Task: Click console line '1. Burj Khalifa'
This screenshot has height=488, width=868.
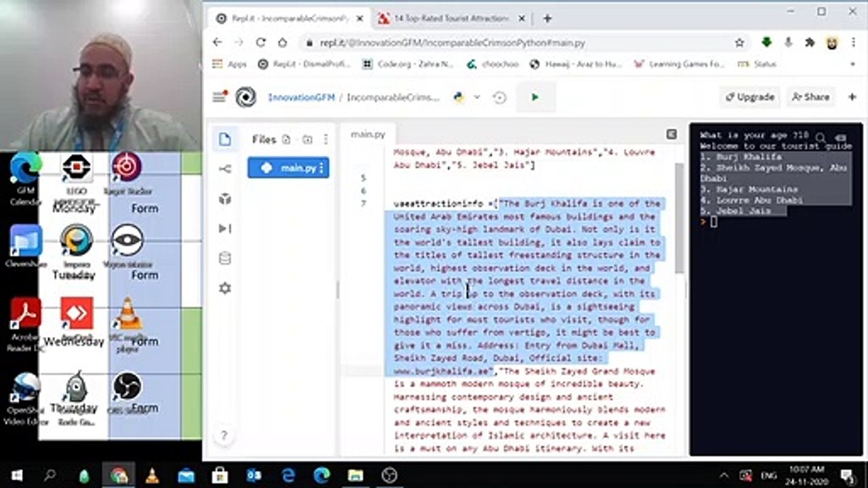Action: pyautogui.click(x=741, y=157)
